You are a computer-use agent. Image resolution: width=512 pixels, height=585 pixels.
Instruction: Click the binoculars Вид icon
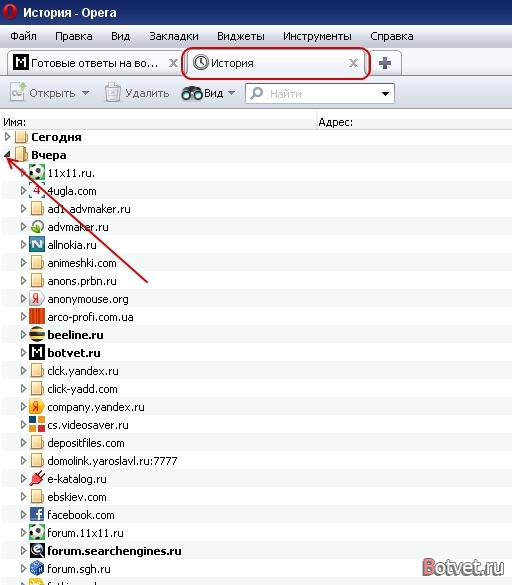(x=192, y=93)
